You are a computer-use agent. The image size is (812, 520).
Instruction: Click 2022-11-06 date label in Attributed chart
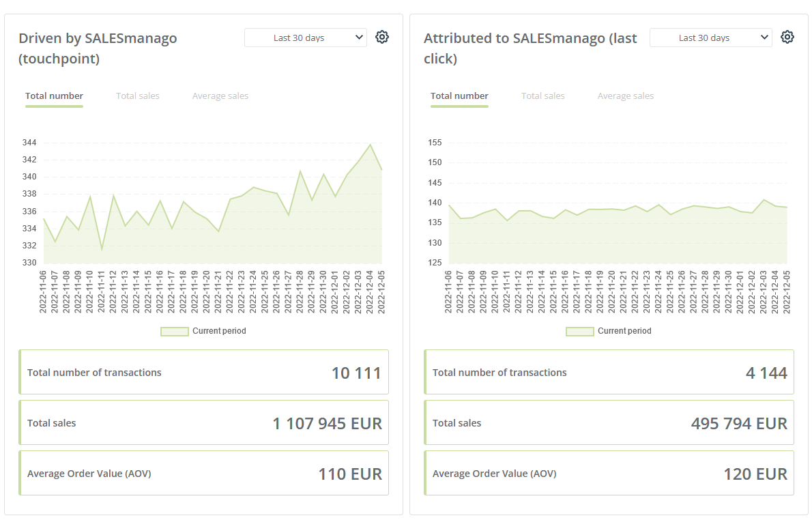(448, 291)
